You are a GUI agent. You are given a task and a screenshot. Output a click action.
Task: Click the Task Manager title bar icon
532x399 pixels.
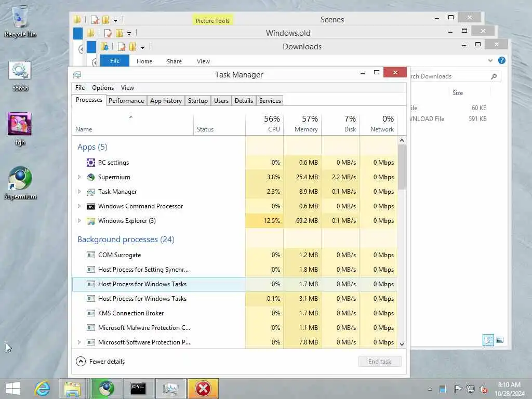click(x=77, y=75)
